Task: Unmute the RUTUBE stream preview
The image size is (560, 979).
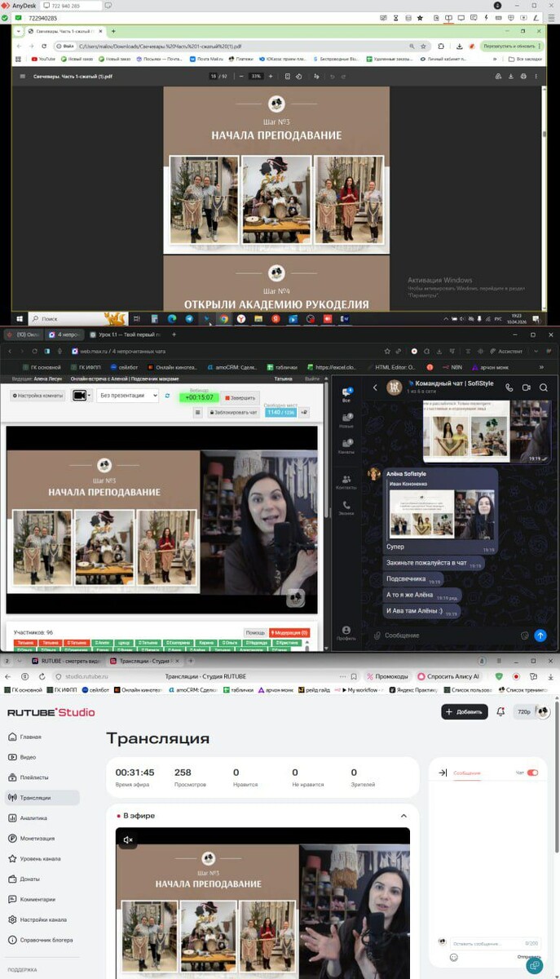Action: (128, 839)
